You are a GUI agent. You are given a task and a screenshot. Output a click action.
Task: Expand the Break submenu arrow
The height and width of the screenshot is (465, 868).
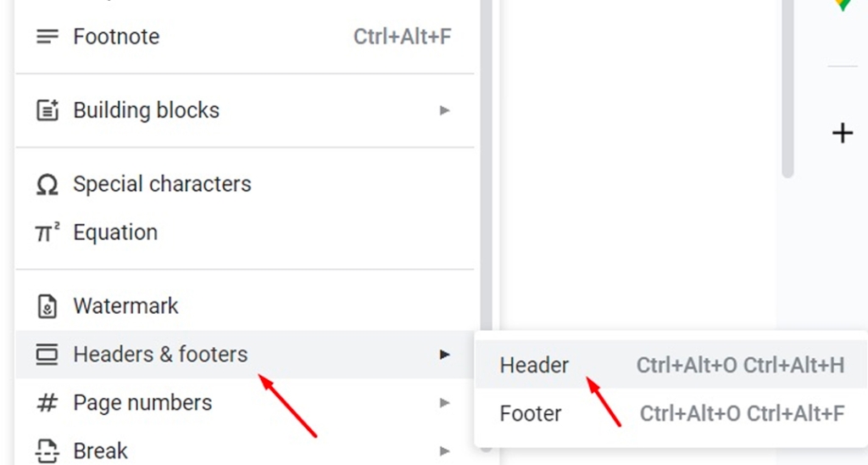pyautogui.click(x=444, y=451)
